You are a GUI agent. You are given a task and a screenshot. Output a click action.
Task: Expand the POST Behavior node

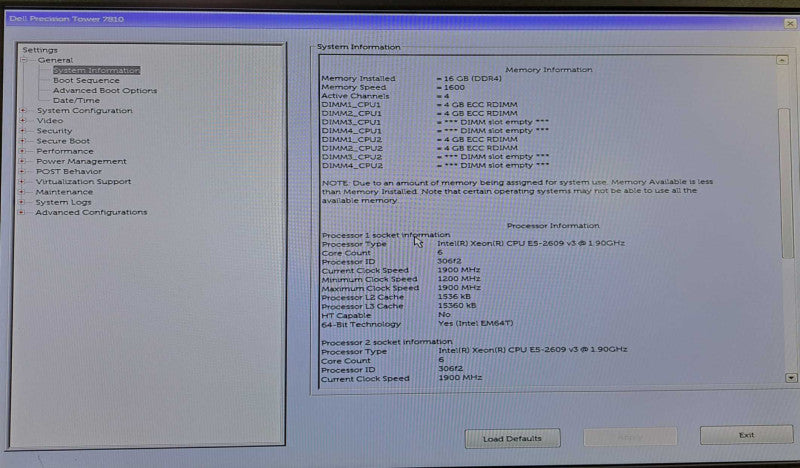(22, 171)
